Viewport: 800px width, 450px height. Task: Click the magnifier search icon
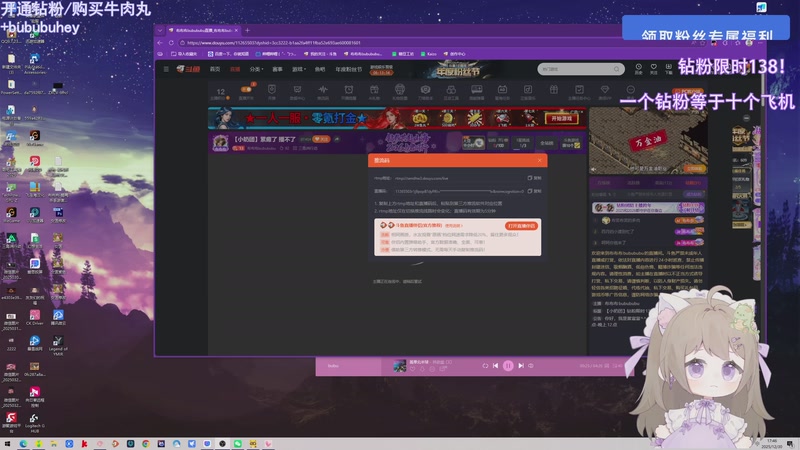617,69
